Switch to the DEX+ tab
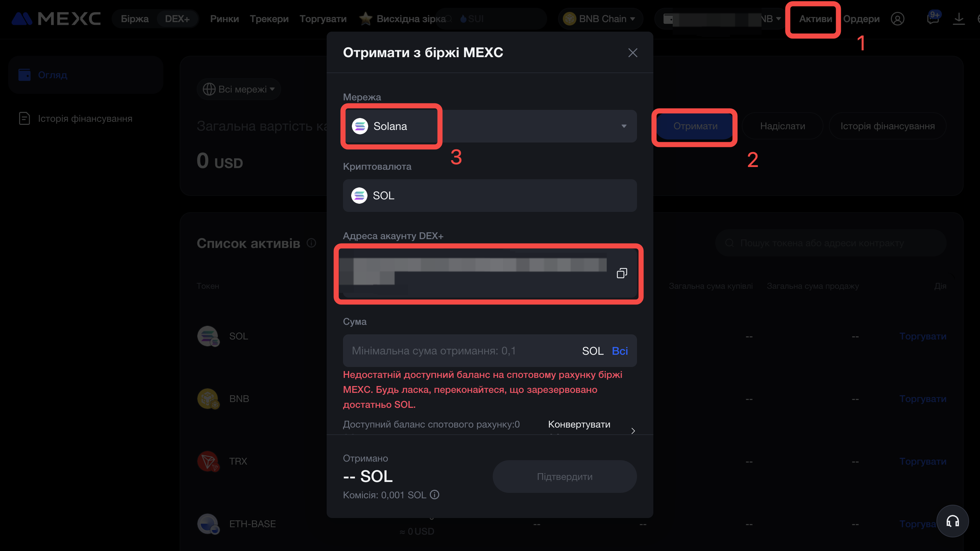This screenshot has height=551, width=980. [x=177, y=19]
